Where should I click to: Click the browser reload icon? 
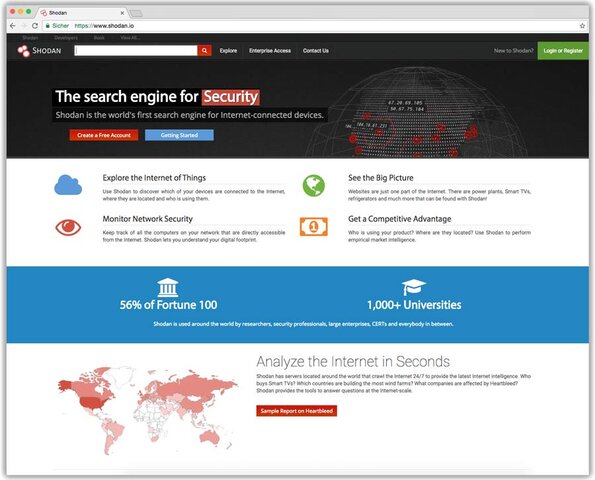35,26
